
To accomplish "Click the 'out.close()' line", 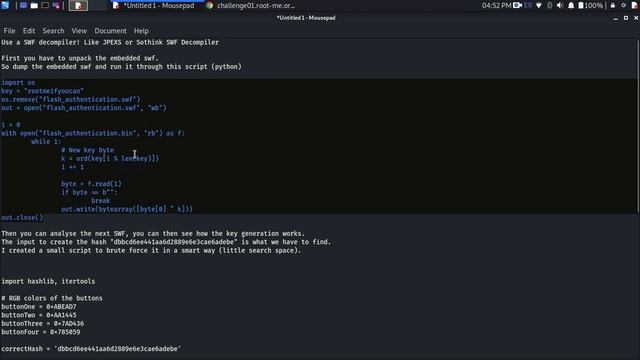I will [22, 218].
